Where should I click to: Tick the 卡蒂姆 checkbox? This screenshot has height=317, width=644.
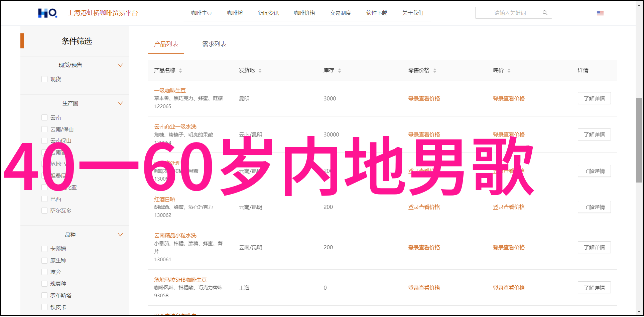coord(44,249)
